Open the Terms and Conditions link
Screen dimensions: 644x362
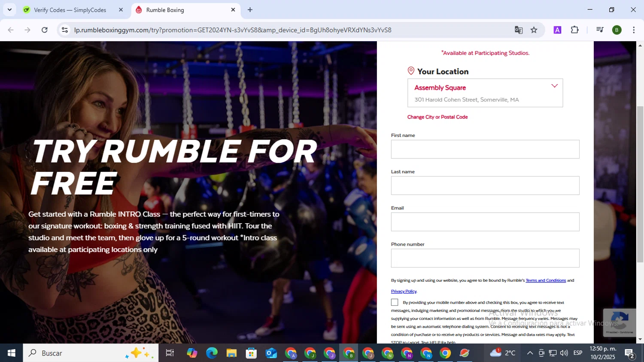click(x=546, y=280)
